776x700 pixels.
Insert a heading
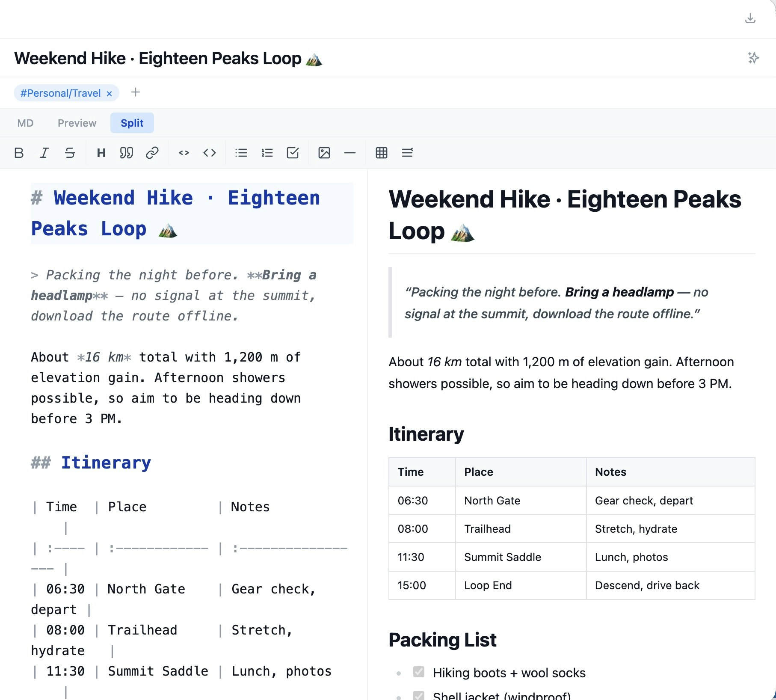(101, 153)
